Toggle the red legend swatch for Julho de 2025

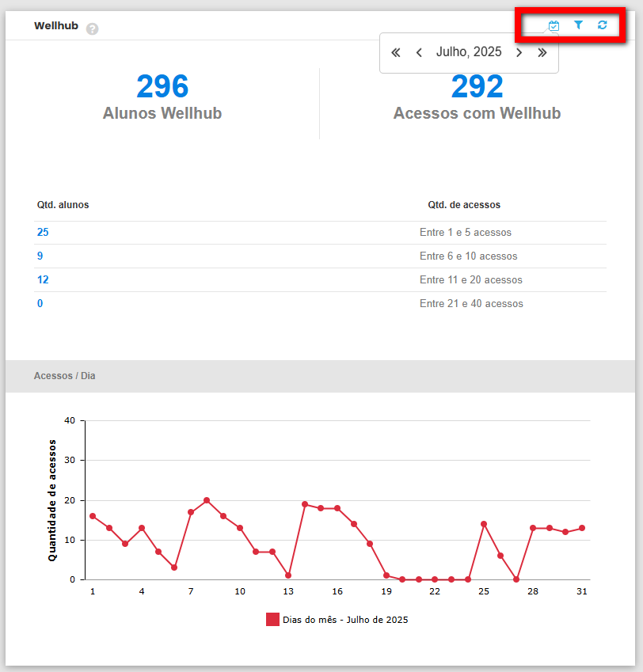click(272, 619)
